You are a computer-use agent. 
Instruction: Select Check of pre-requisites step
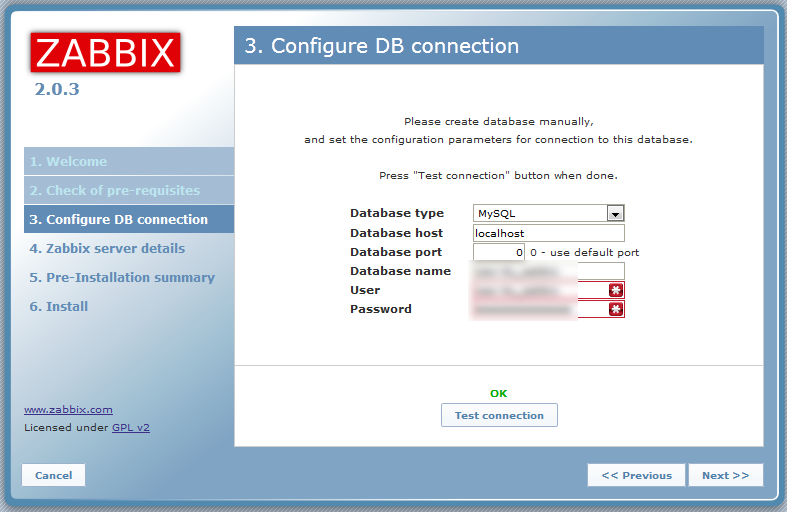pyautogui.click(x=114, y=191)
